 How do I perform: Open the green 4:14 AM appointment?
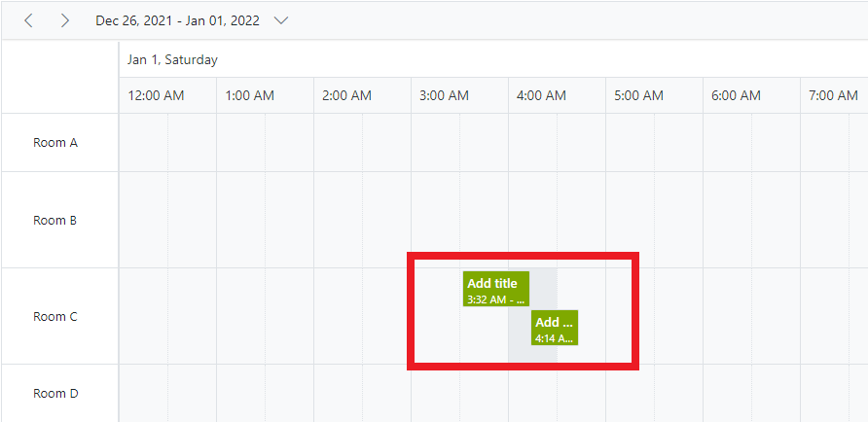[x=554, y=329]
